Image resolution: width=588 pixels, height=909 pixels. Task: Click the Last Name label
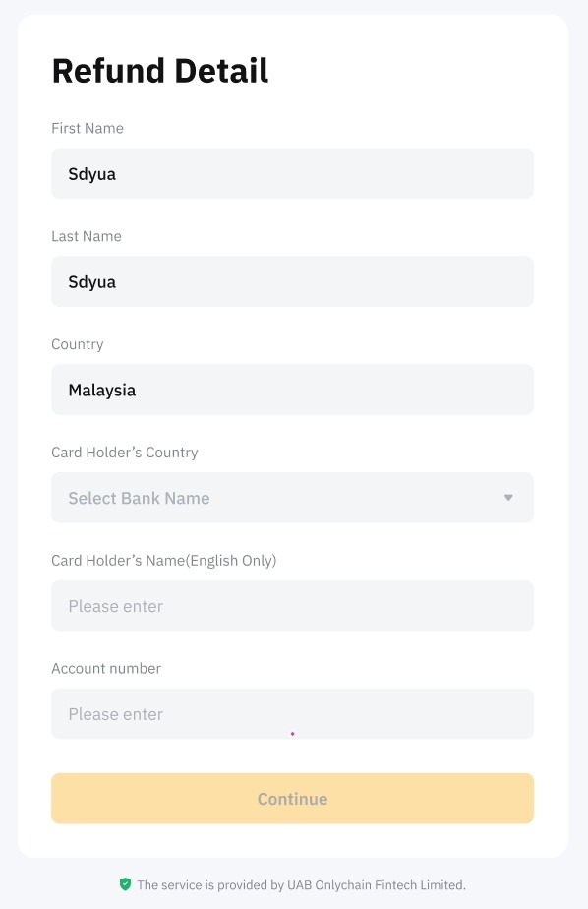(87, 236)
